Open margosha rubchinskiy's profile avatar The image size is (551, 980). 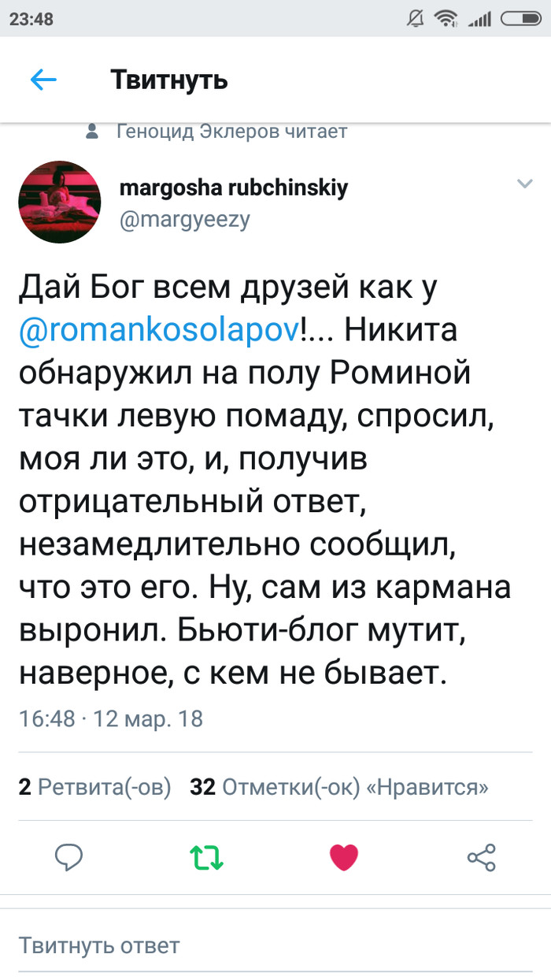click(x=59, y=202)
